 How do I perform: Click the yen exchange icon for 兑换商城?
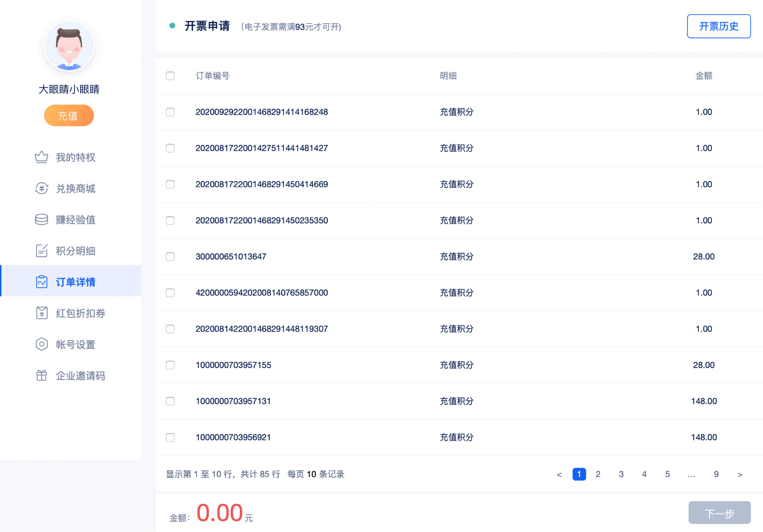pyautogui.click(x=42, y=188)
